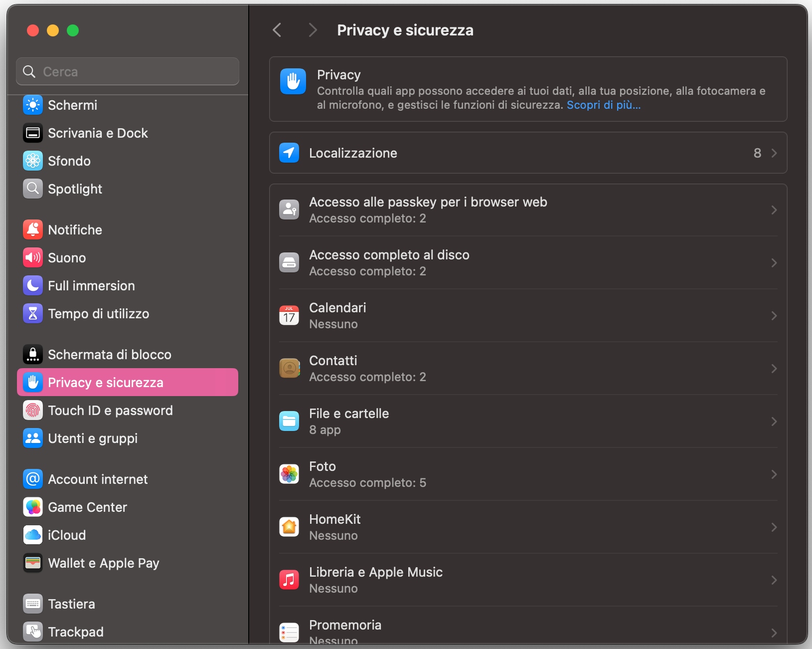Open the Touch ID e password sidebar icon
Viewport: 812px width, 649px height.
pos(32,410)
